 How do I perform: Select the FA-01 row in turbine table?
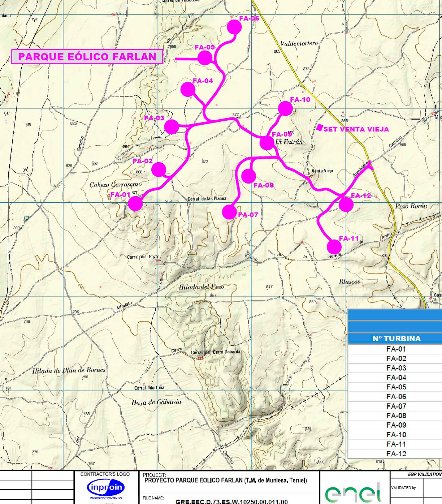(396, 349)
